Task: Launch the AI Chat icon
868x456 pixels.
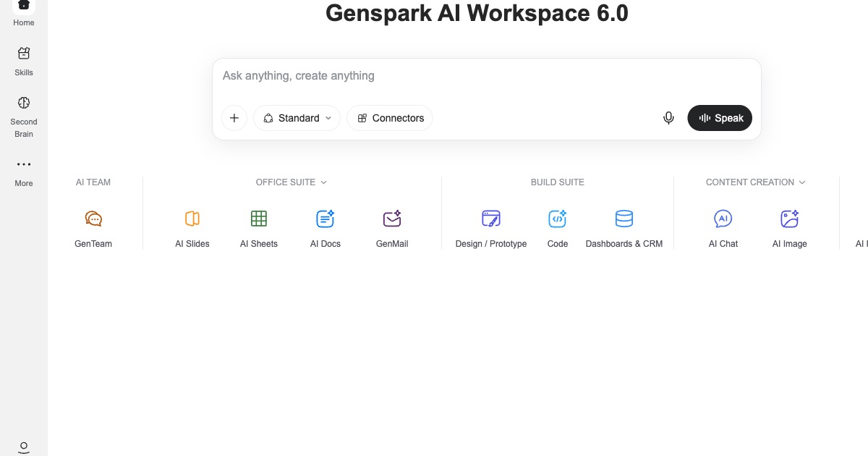Action: [x=723, y=219]
